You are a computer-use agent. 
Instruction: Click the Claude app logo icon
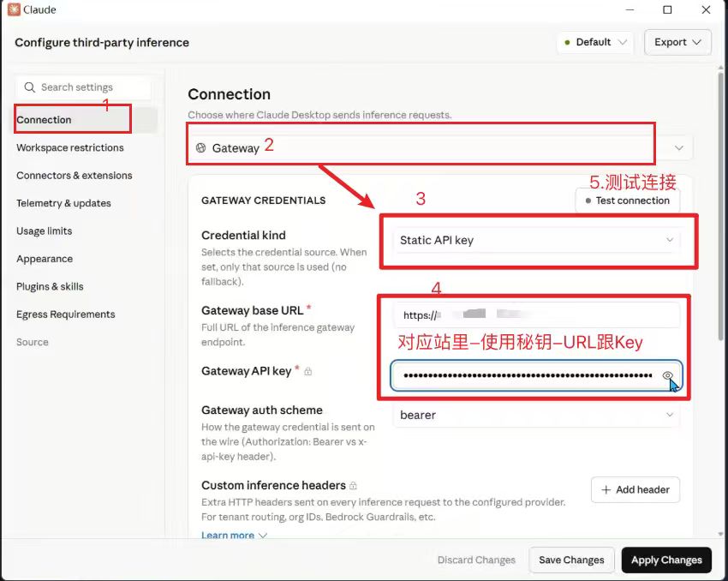point(14,9)
